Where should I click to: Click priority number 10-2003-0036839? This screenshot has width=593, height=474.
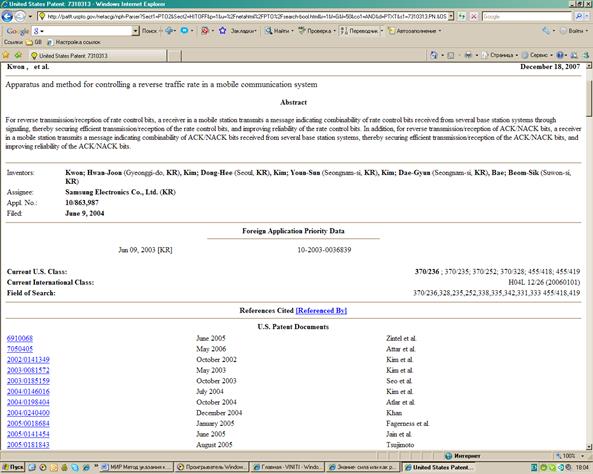[x=324, y=250]
